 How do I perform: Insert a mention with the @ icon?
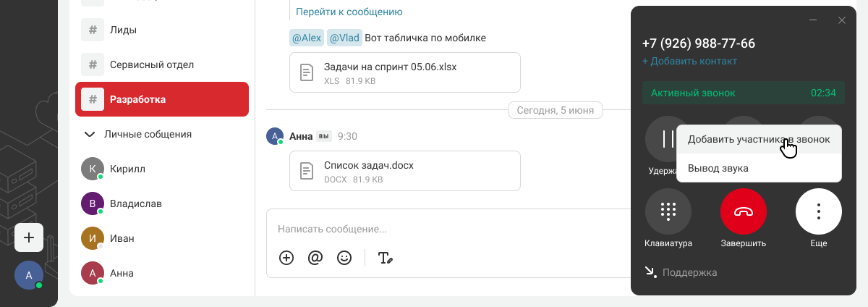point(315,258)
